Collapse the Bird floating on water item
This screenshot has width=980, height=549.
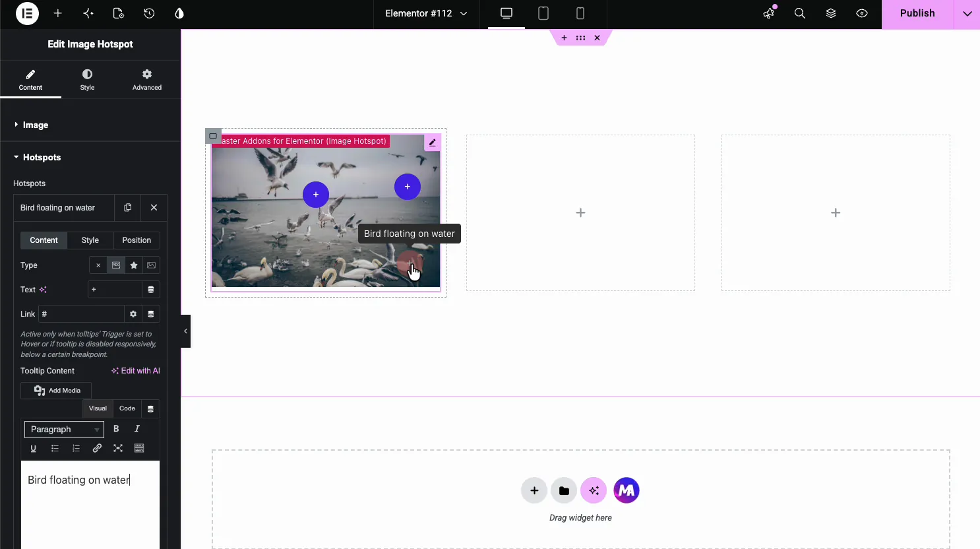click(63, 208)
